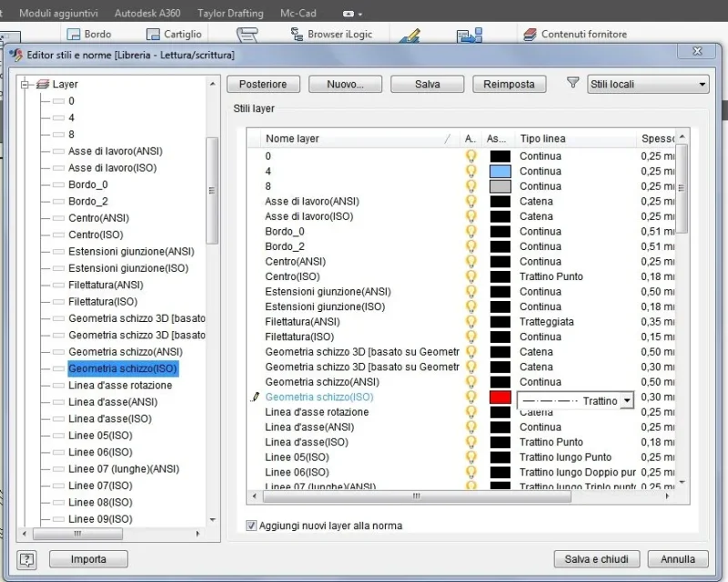The image size is (728, 582).
Task: Click the Nuovo... button
Action: [345, 84]
